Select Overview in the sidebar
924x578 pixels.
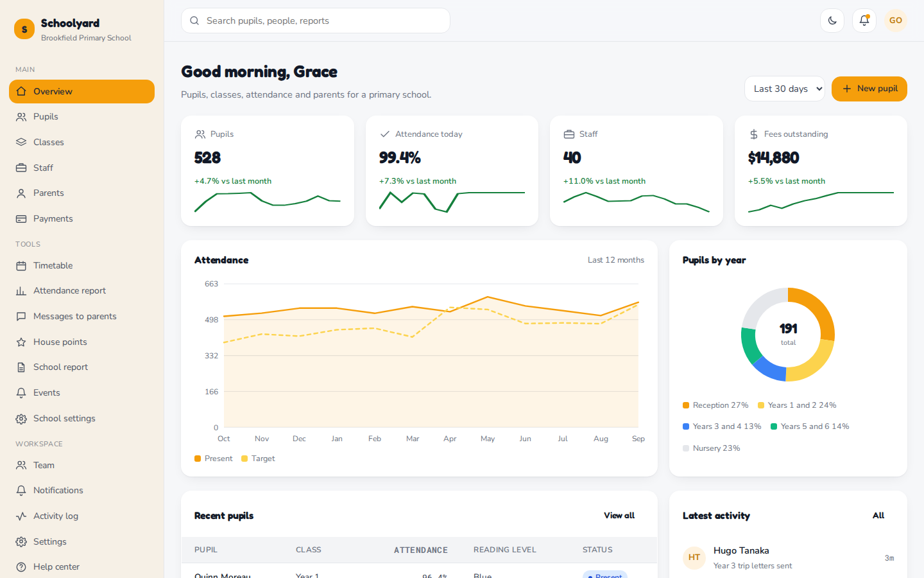coord(81,91)
